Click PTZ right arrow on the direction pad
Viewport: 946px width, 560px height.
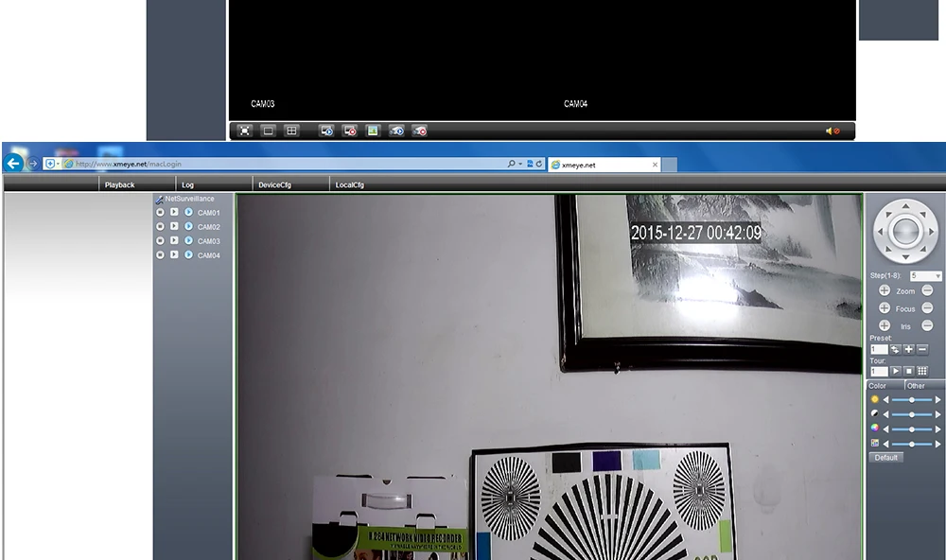coord(931,231)
